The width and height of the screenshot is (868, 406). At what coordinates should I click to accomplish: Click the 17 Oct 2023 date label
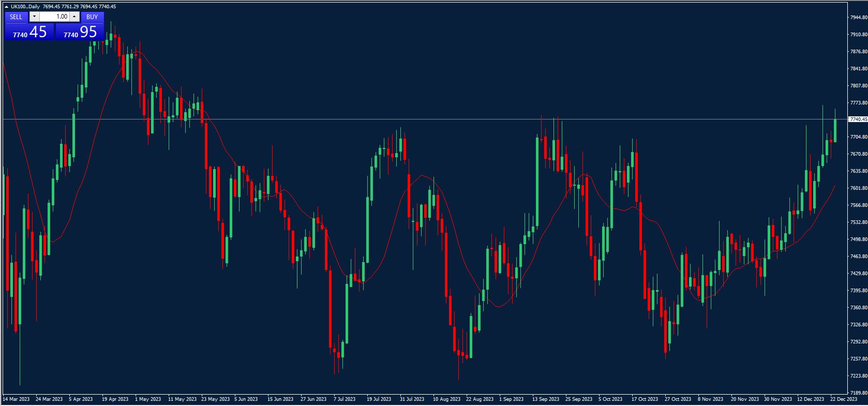[x=645, y=399]
